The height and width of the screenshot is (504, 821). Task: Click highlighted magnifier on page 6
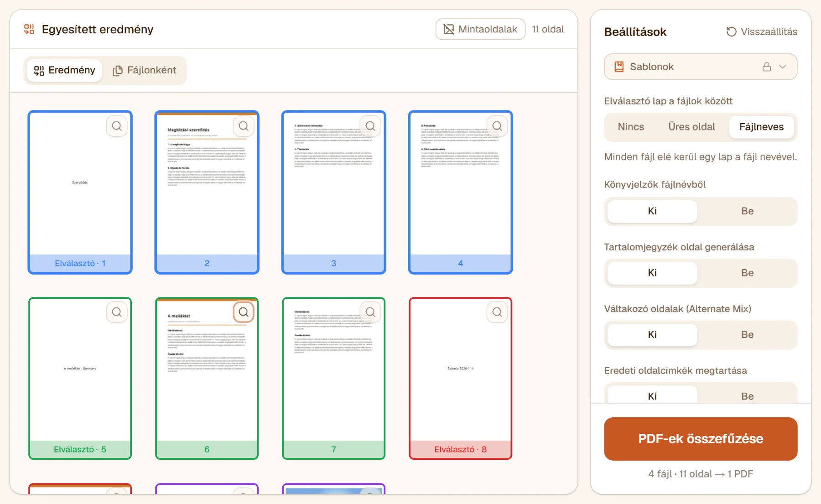point(244,312)
